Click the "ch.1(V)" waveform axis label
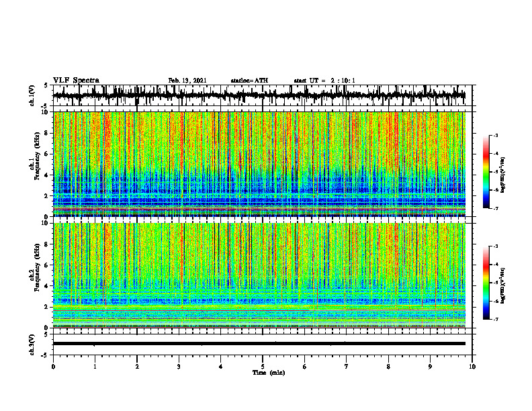 [32, 95]
